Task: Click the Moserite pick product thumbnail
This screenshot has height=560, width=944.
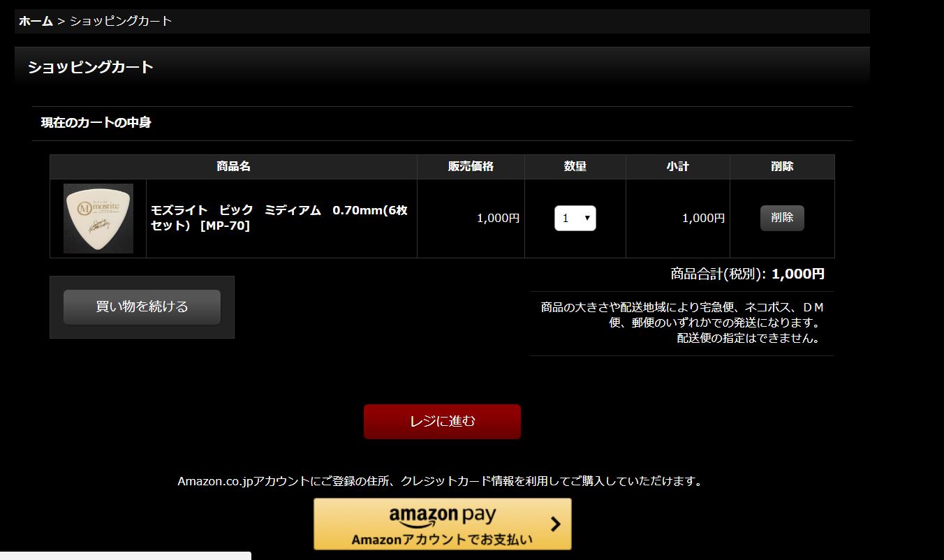Action: [x=98, y=219]
